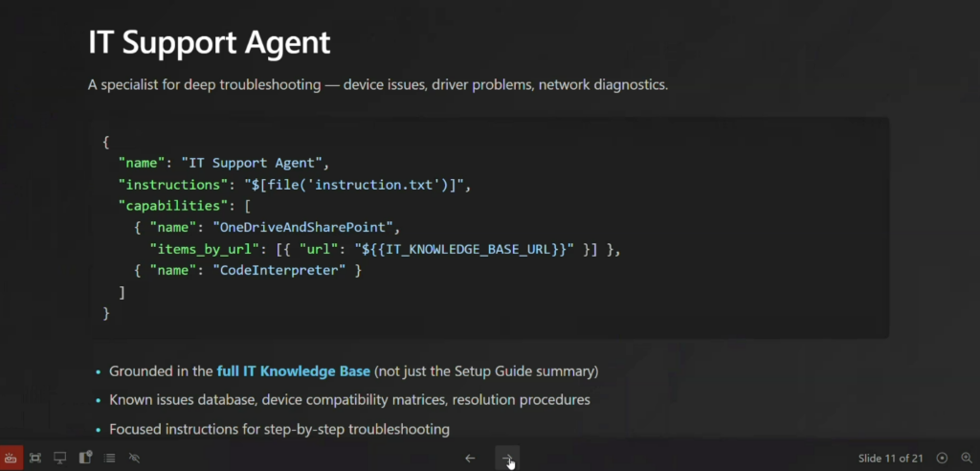Open the slide list icon in bottom toolbar
This screenshot has height=471, width=980.
point(109,458)
